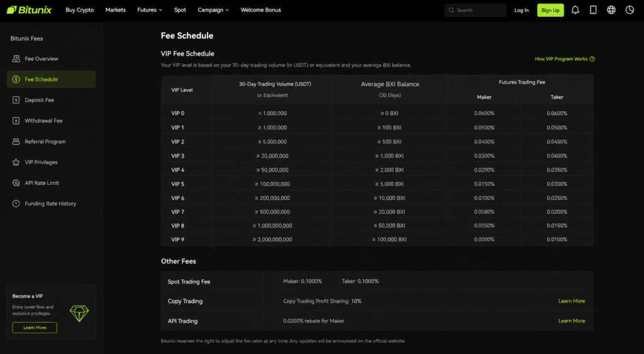Click the Funding Rate History clock icon

[x=16, y=203]
